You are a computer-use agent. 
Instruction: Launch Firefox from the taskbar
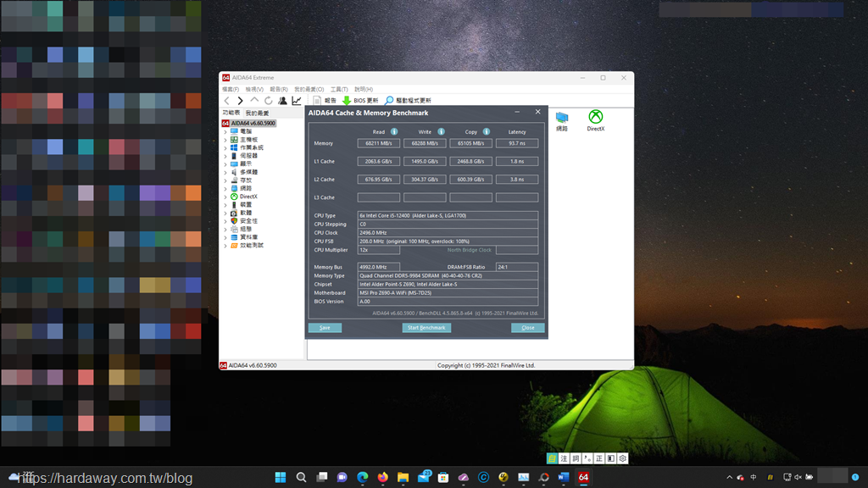382,477
